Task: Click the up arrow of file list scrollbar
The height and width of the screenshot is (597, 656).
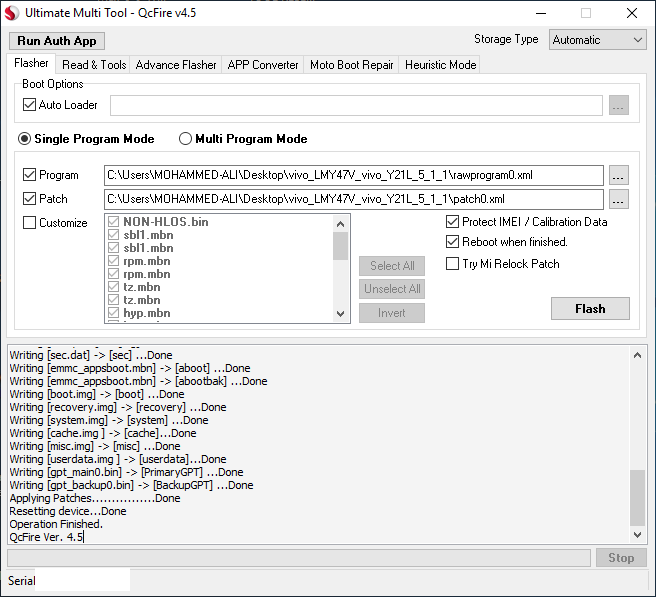Action: point(341,224)
